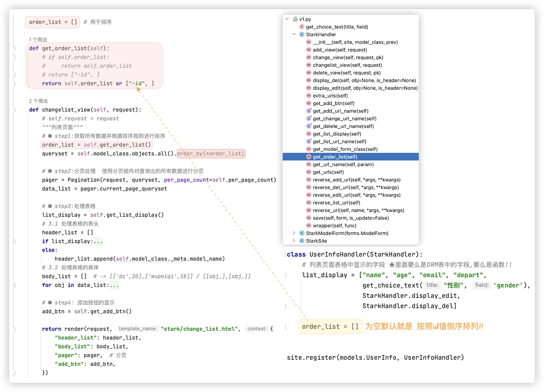This screenshot has width=544, height=392.
Task: Click method icon next to wrapper(self, func)
Action: coord(309,226)
